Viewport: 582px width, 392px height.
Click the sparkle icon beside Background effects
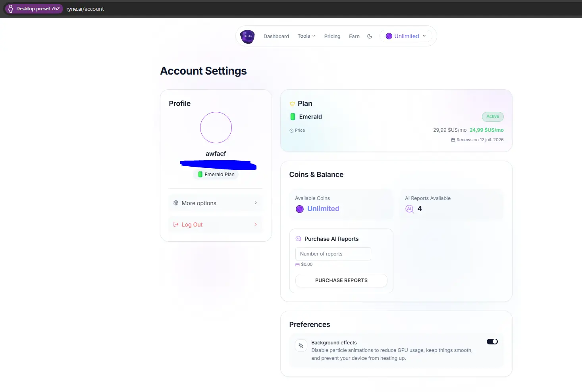(301, 346)
